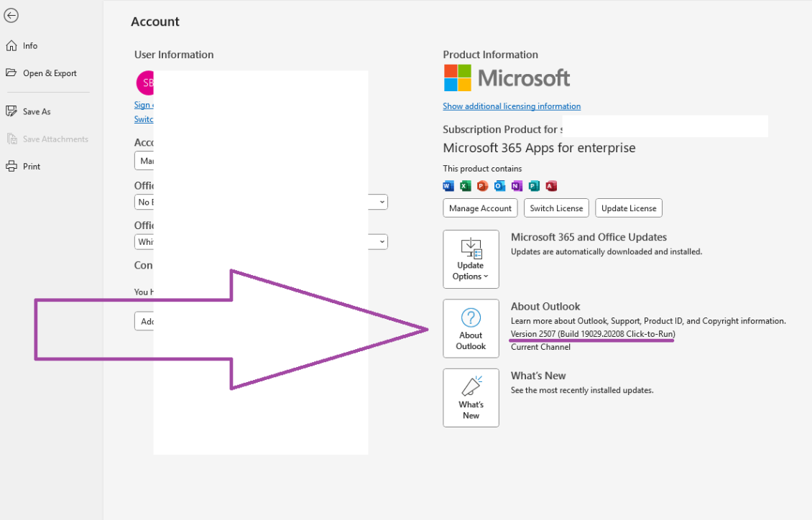The image size is (812, 520).
Task: Expand the Office Background dropdown arrow
Action: click(382, 202)
